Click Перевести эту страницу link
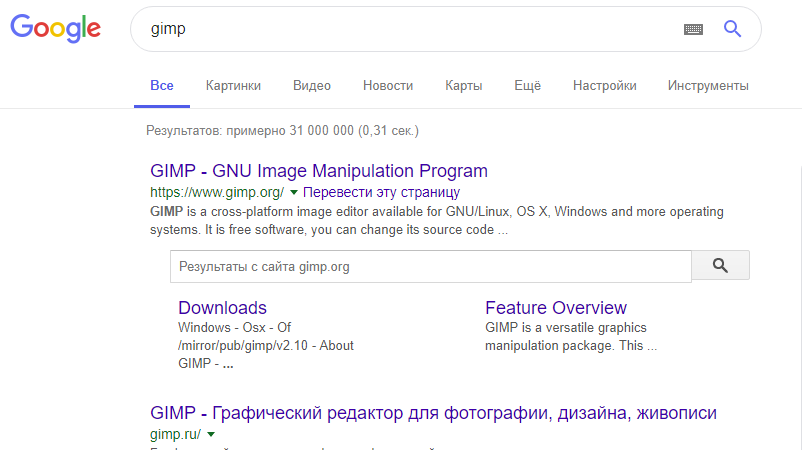Viewport: 802px width, 450px height. 382,192
